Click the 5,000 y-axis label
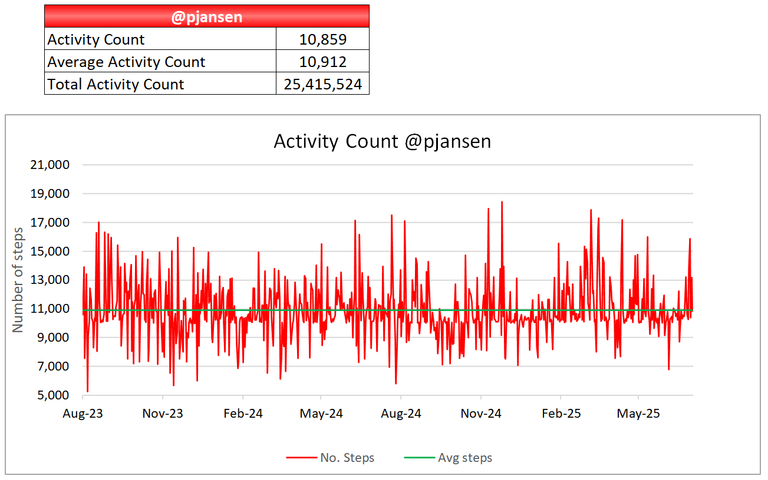 tap(53, 395)
